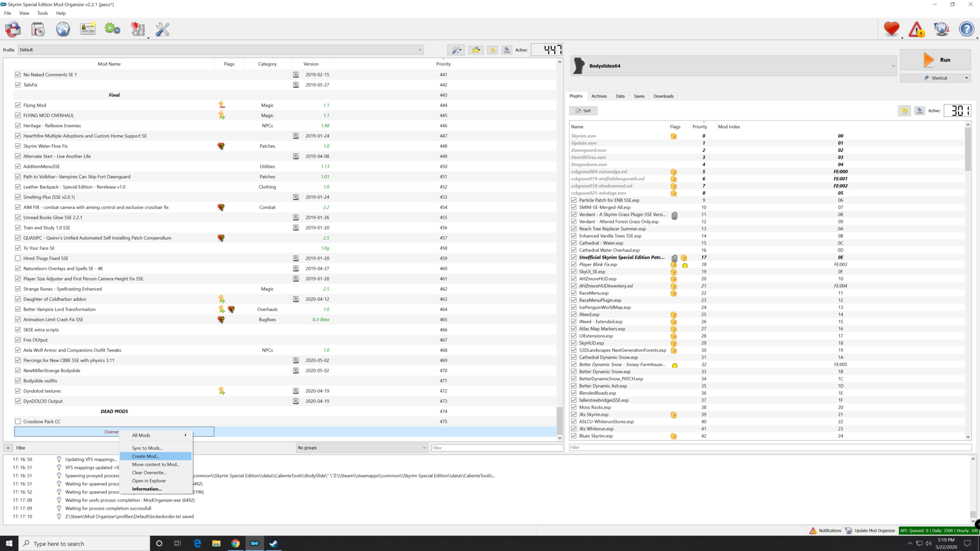Open Windows Start menu

tap(9, 543)
